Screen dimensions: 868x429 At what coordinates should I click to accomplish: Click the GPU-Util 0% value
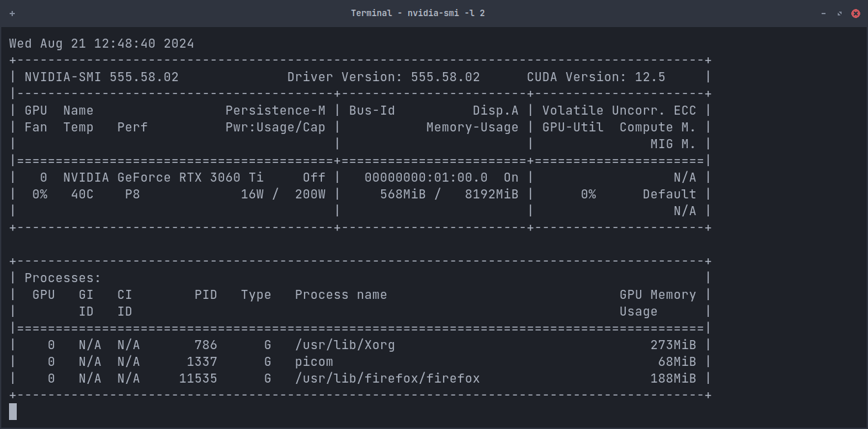(x=588, y=194)
